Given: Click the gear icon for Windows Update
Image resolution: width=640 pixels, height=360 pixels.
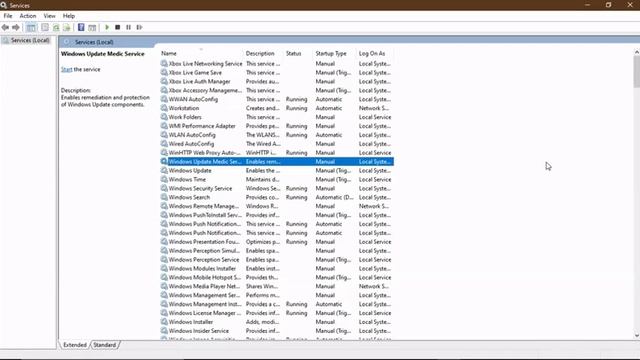Looking at the screenshot, I should (164, 171).
